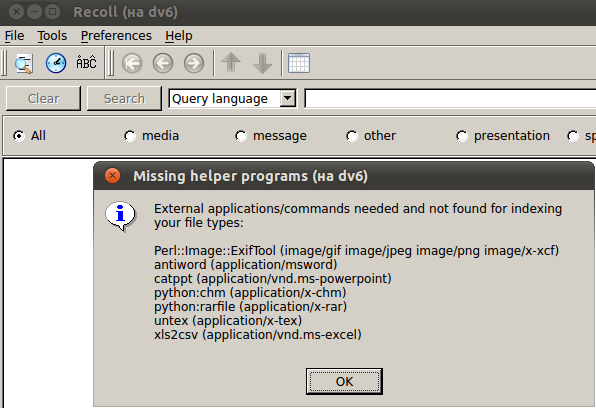596x408 pixels.
Task: Click the Search button
Action: [124, 98]
